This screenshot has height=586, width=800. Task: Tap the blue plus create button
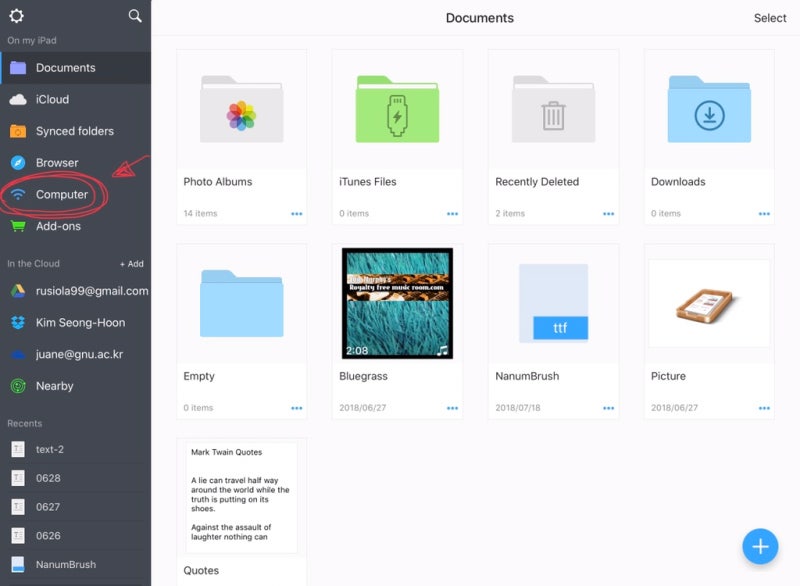(x=760, y=546)
